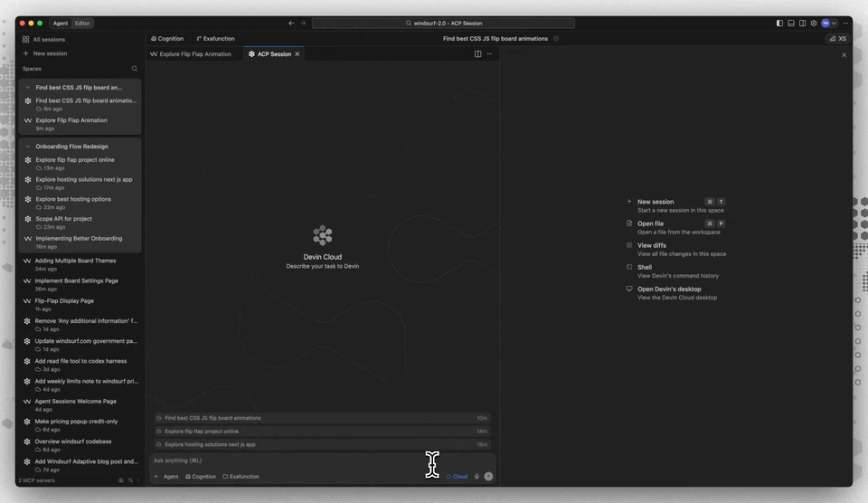
Task: Close the ACP Session tab
Action: pos(297,54)
